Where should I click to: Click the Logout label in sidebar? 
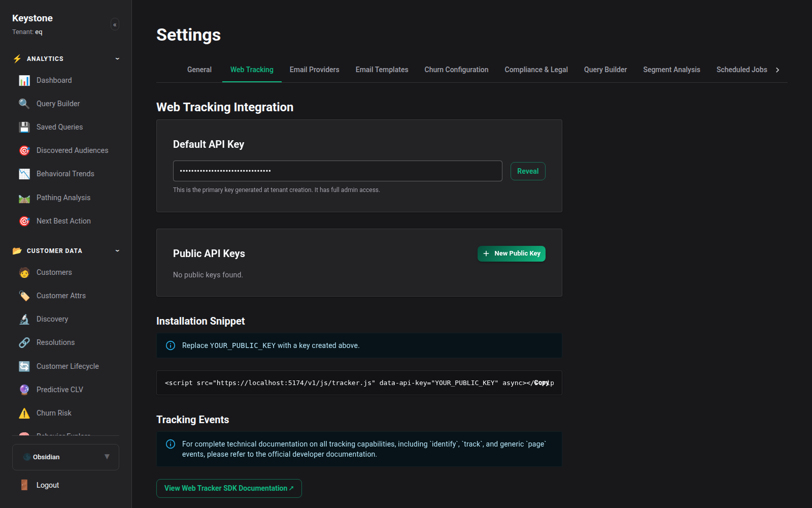coord(48,485)
